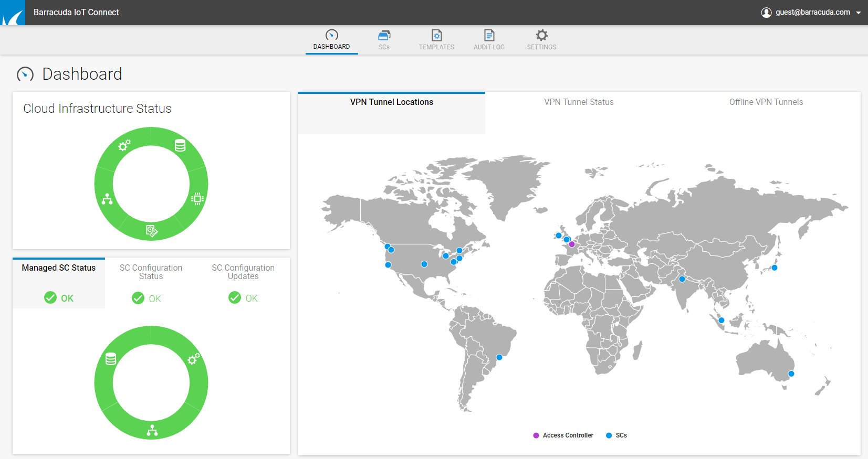The image size is (868, 459).
Task: Click the SC marker in central United States
Action: click(x=424, y=264)
